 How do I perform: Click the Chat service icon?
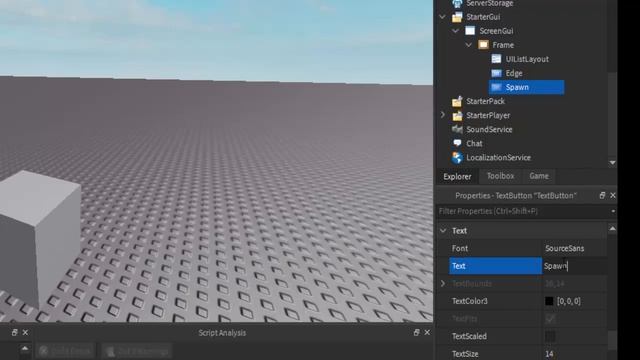point(457,143)
